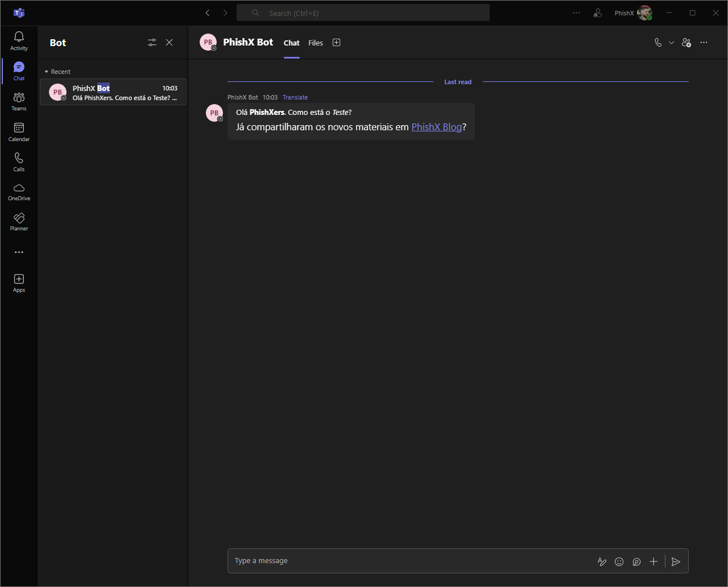
Task: Send the message
Action: tap(676, 562)
